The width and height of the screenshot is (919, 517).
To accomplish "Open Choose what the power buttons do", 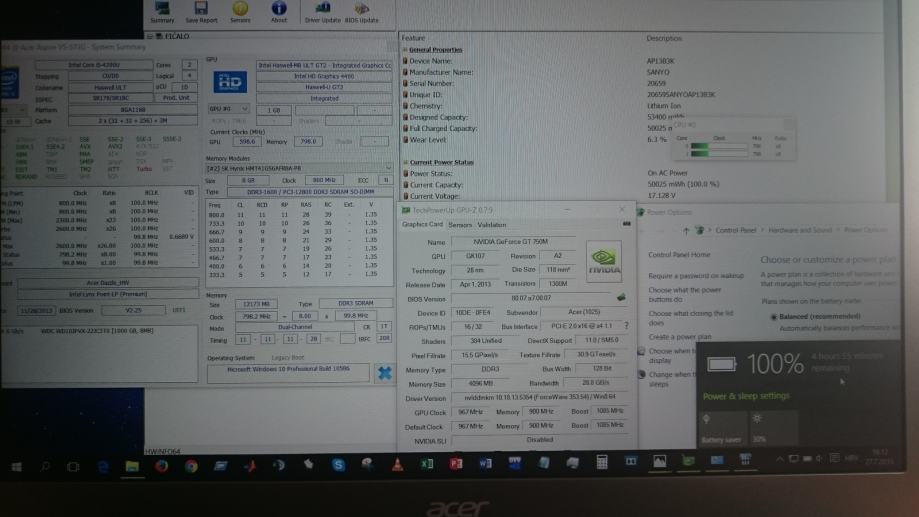I will pos(685,295).
